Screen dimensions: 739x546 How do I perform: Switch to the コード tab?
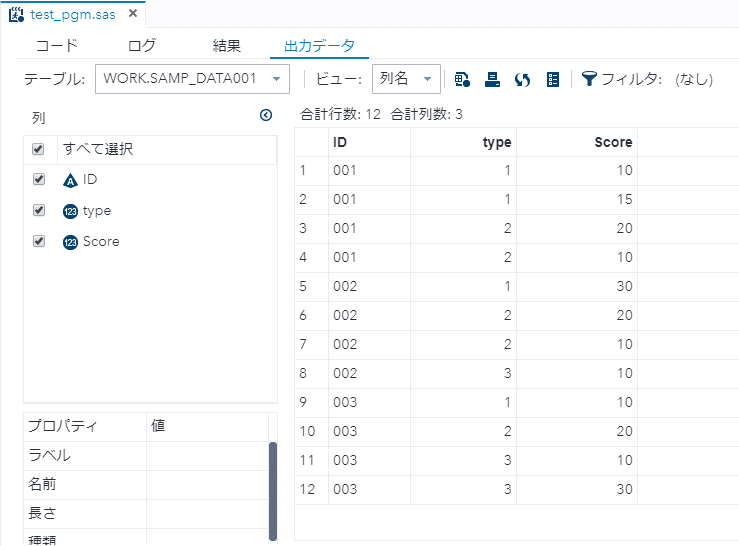(x=57, y=45)
